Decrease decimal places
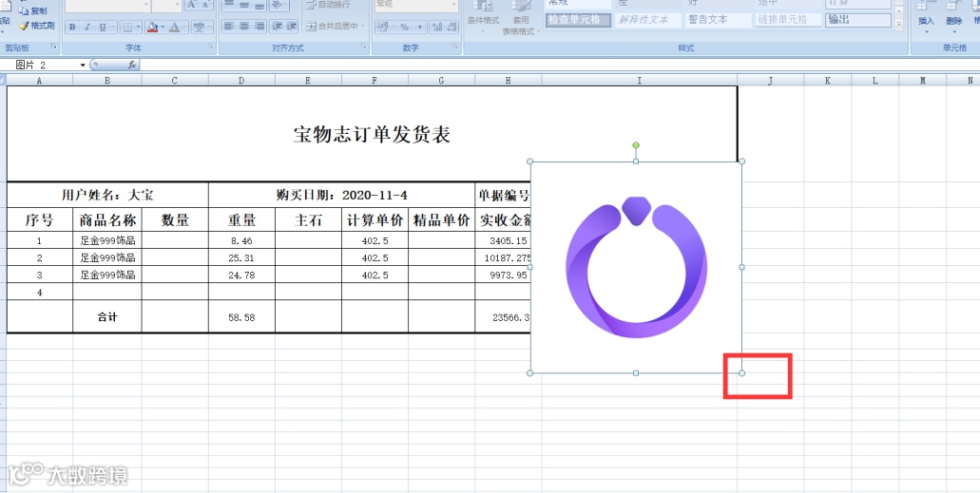 [x=452, y=28]
